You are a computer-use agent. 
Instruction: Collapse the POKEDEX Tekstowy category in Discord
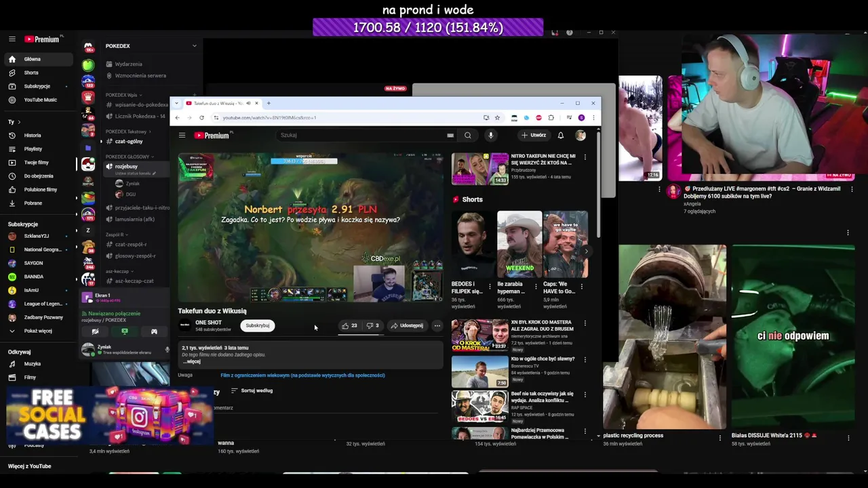126,131
